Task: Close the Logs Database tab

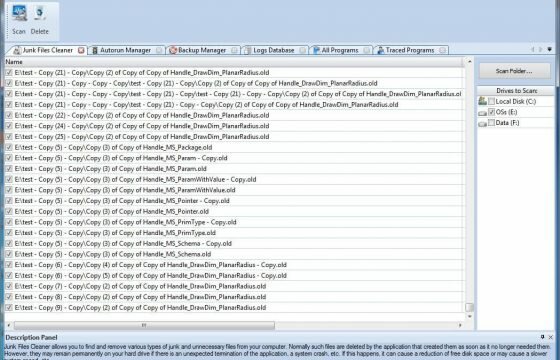Action: (x=303, y=50)
